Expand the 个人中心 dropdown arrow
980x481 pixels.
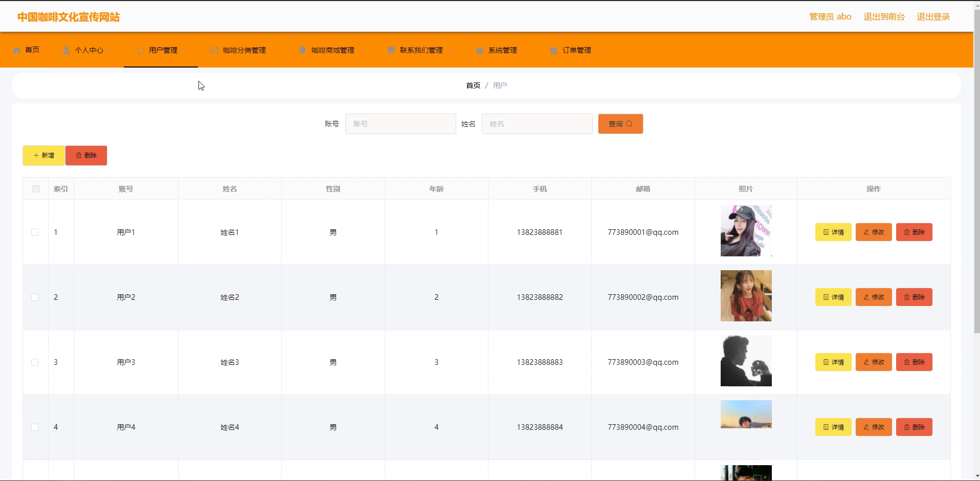point(111,50)
